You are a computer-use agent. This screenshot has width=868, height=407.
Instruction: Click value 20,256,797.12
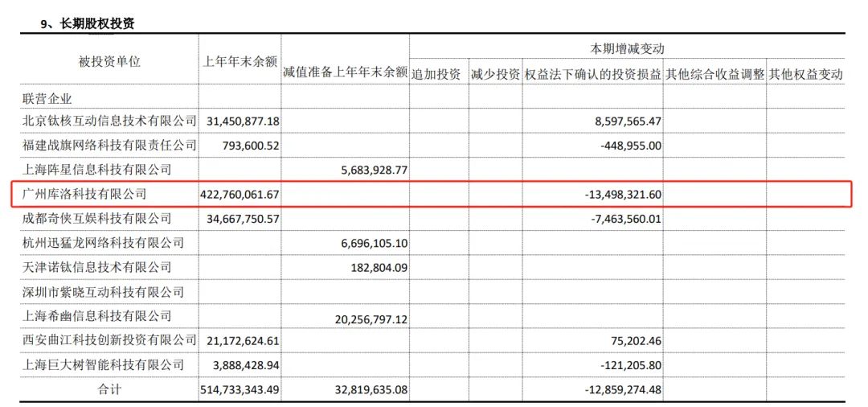(371, 319)
